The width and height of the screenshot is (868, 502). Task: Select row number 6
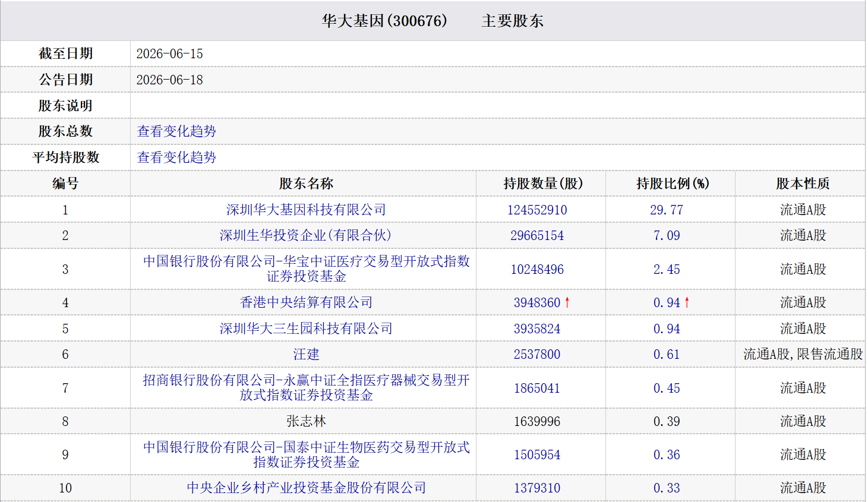(x=65, y=355)
